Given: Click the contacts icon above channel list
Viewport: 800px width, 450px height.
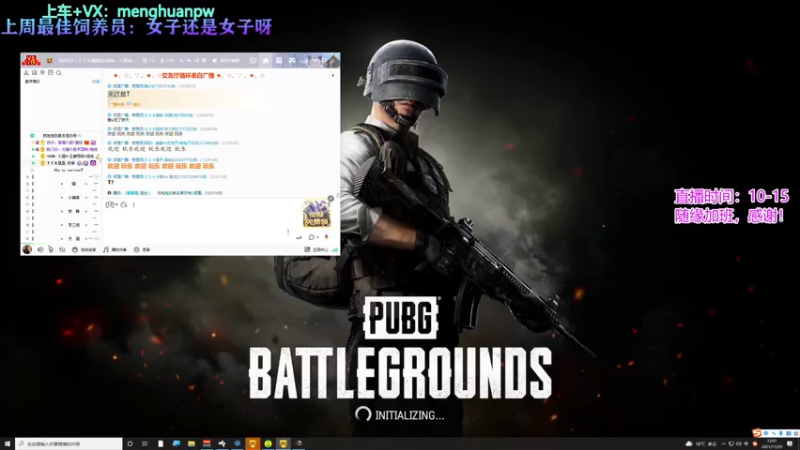Looking at the screenshot, I should 26,73.
